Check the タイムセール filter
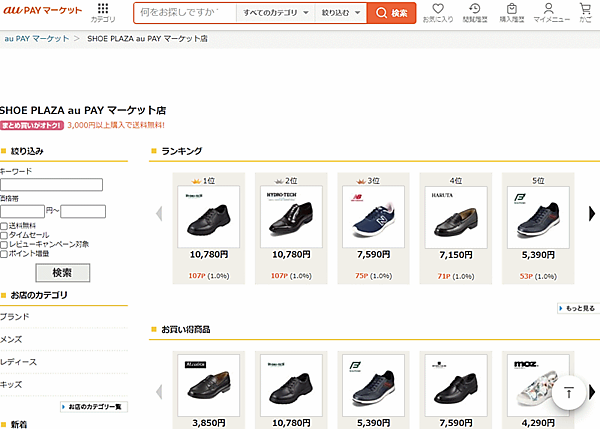Screen dimensions: 600x429 point(5,236)
